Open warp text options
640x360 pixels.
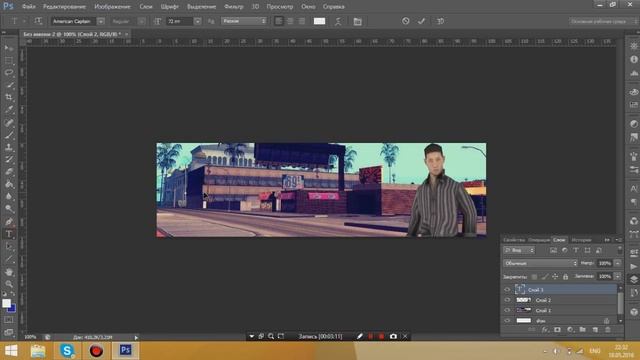[x=338, y=21]
